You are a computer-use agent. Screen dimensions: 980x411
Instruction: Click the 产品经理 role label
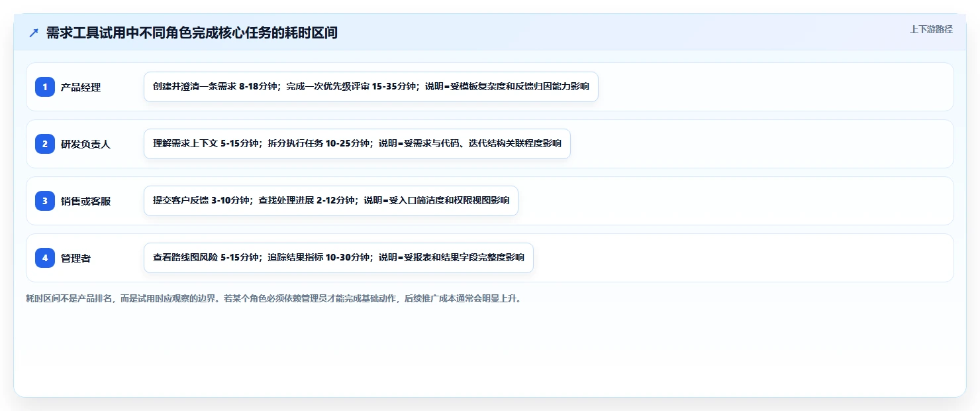click(81, 87)
